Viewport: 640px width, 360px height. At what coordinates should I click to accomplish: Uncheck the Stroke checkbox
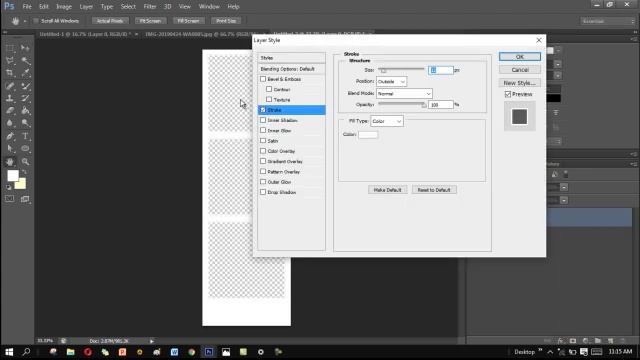click(x=263, y=110)
